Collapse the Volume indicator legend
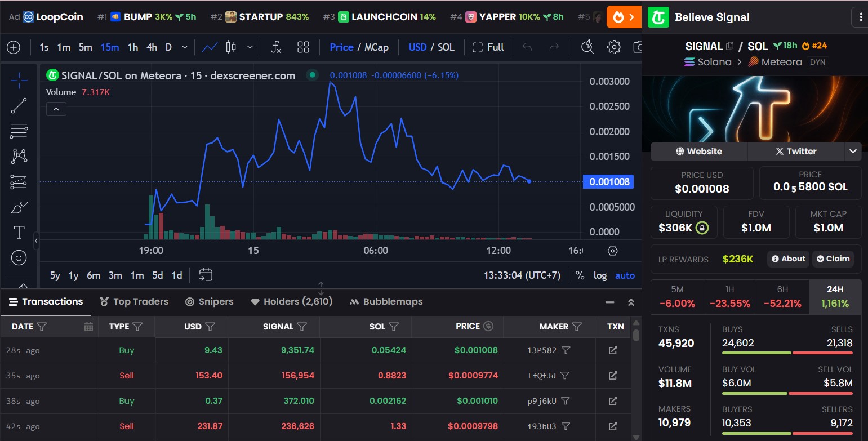The image size is (868, 441). tap(56, 109)
